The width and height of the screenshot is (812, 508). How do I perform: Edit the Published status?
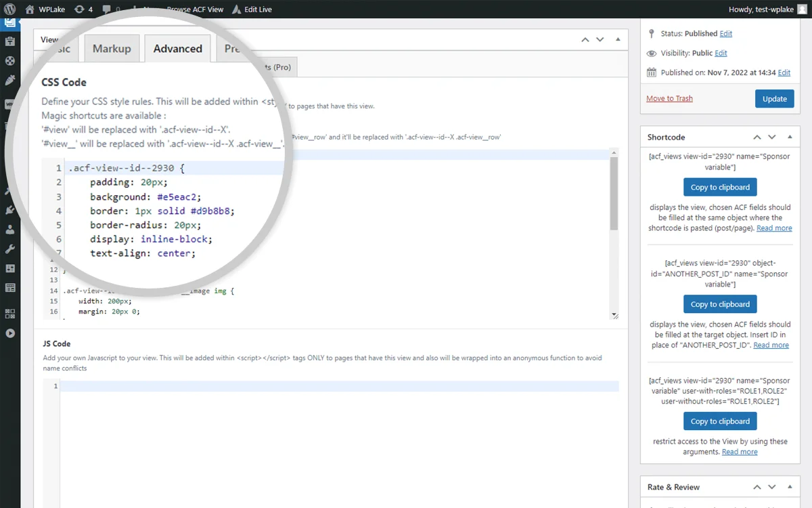point(726,34)
